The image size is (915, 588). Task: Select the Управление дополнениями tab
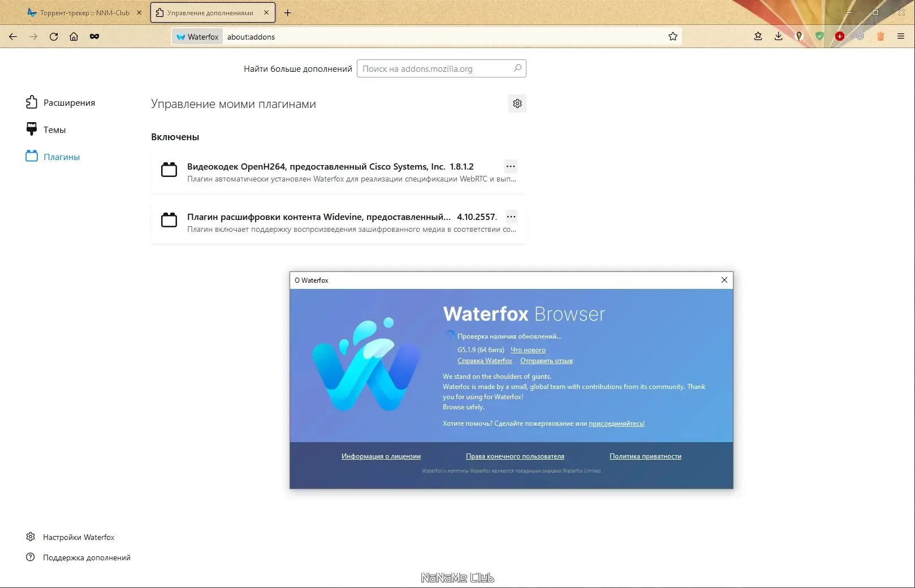point(213,12)
